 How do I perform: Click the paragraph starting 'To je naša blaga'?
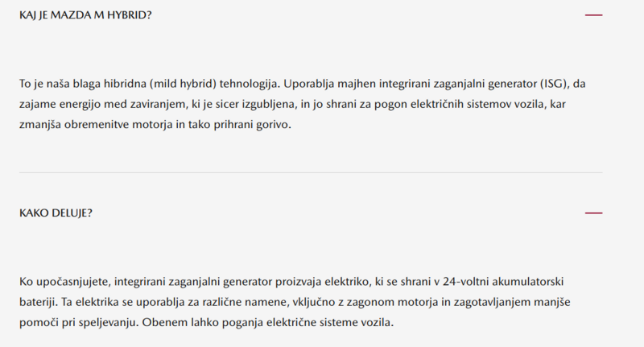coord(298,104)
